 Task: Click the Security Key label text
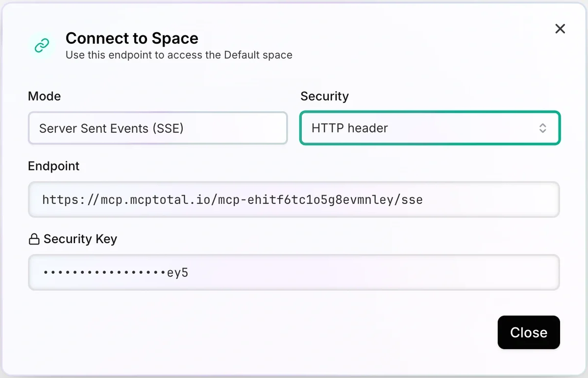[x=80, y=239]
